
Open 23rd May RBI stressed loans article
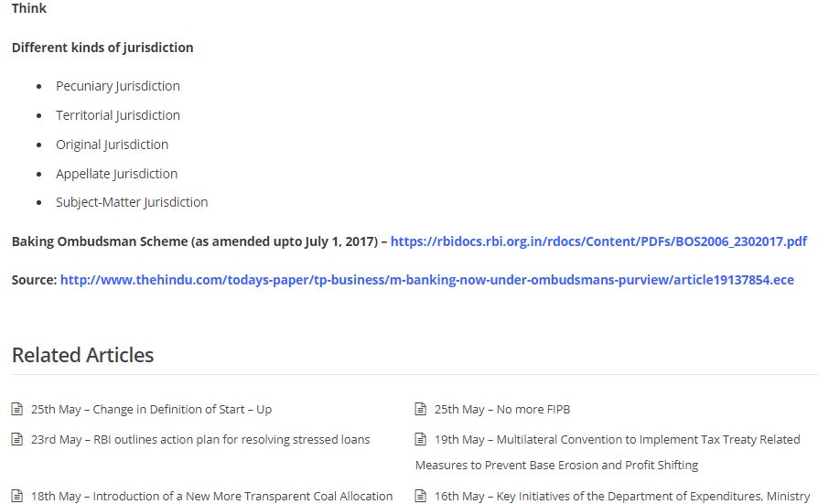pyautogui.click(x=200, y=440)
